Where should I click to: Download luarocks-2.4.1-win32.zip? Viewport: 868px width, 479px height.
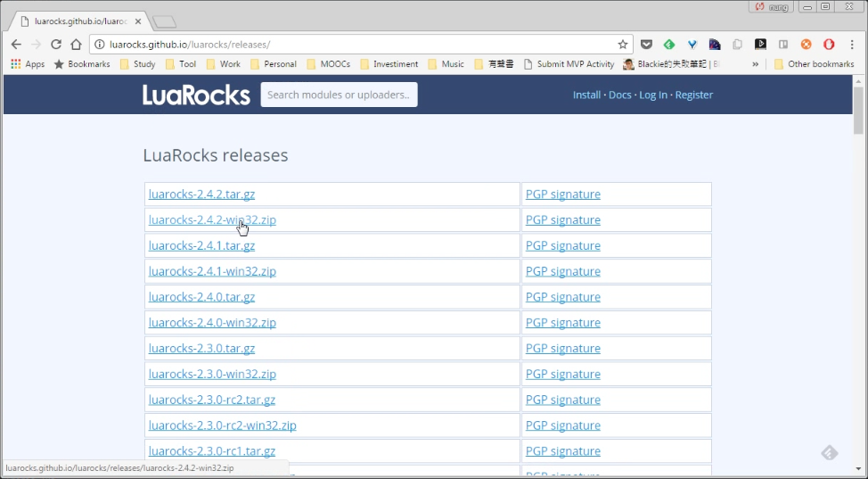pos(212,271)
